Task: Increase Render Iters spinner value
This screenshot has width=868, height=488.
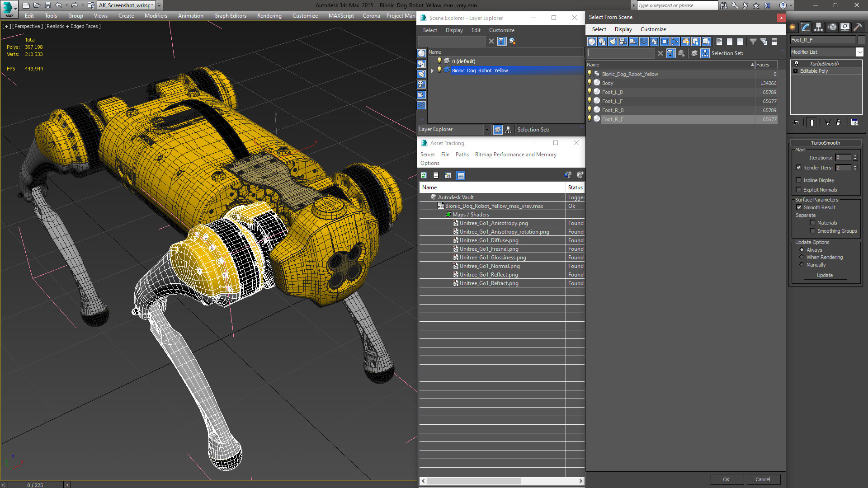Action: [x=855, y=166]
